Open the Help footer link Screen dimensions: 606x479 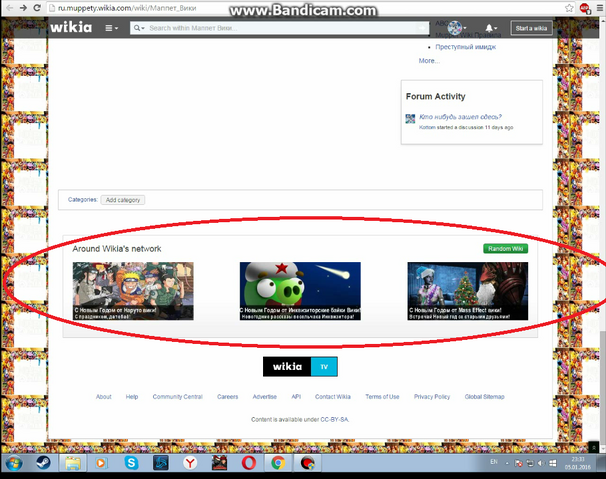132,397
